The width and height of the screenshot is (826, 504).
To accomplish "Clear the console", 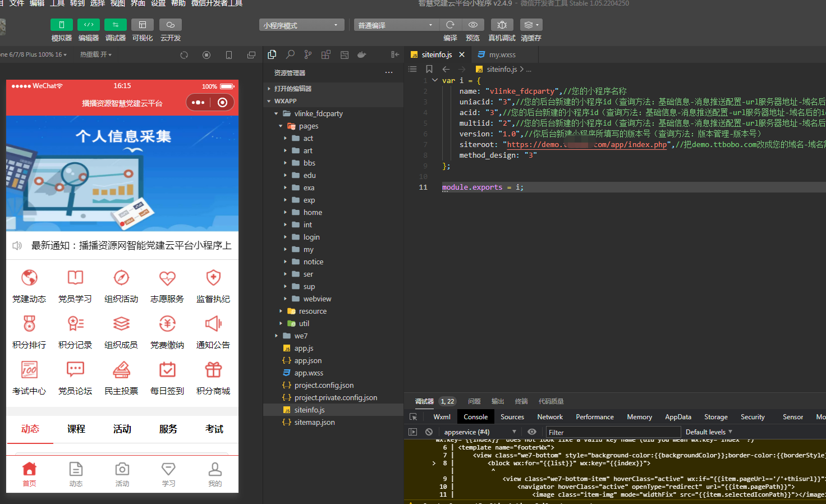I will [x=429, y=432].
